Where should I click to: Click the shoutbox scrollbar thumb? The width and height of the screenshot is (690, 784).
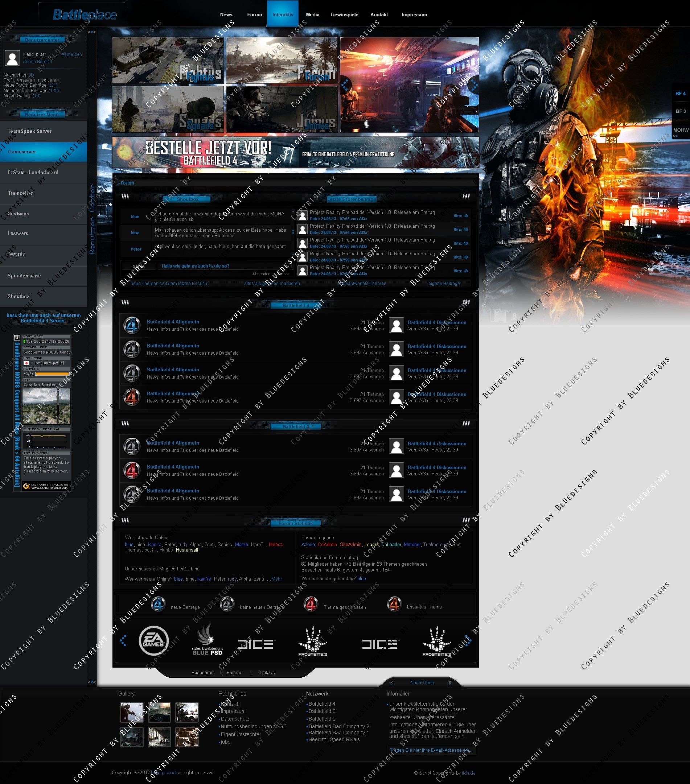point(293,232)
